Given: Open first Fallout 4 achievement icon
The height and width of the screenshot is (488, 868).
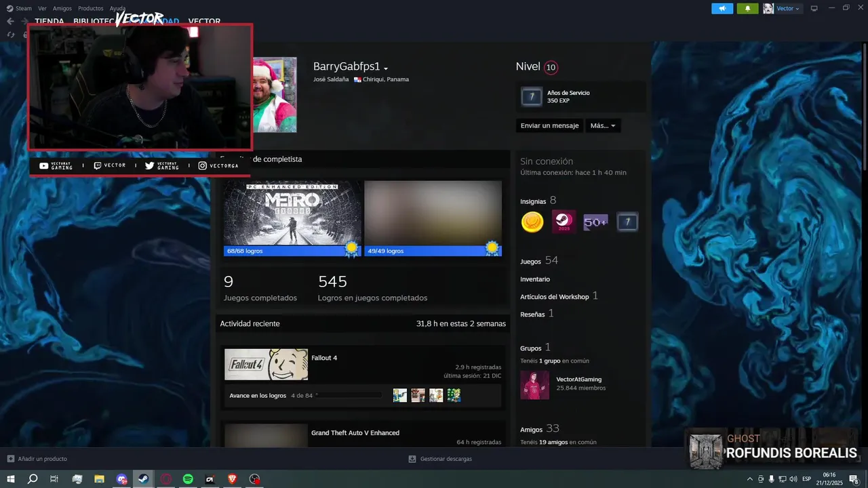Looking at the screenshot, I should [x=400, y=395].
